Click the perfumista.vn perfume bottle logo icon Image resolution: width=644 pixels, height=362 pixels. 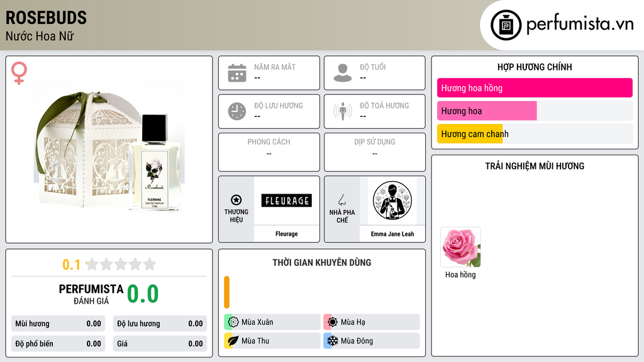pyautogui.click(x=506, y=25)
